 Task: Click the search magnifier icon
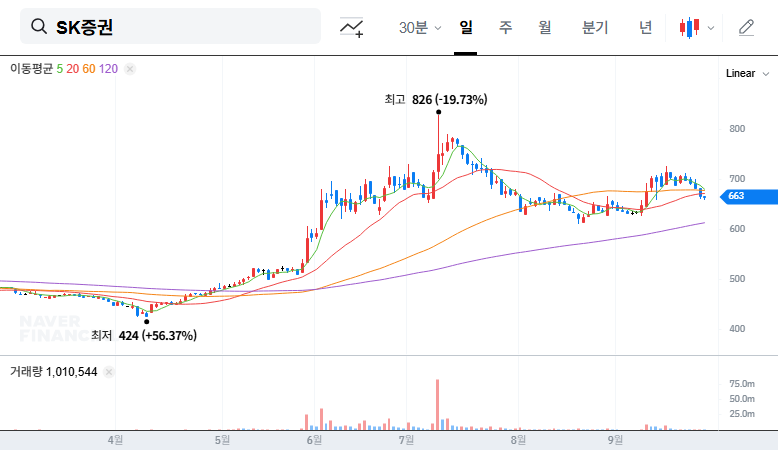coord(39,26)
